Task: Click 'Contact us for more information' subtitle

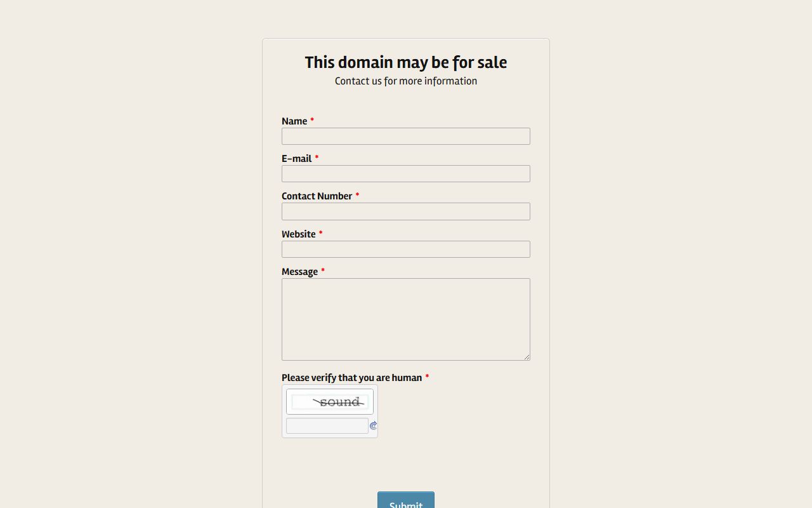Action: [x=406, y=81]
